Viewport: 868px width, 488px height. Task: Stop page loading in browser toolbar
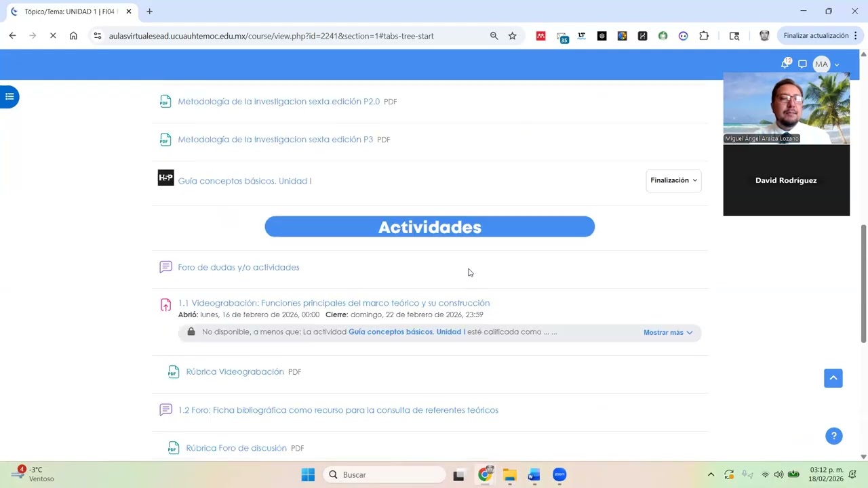click(53, 36)
